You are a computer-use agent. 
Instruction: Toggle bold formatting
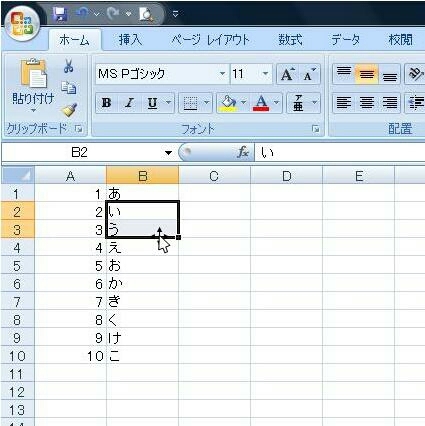click(x=106, y=103)
